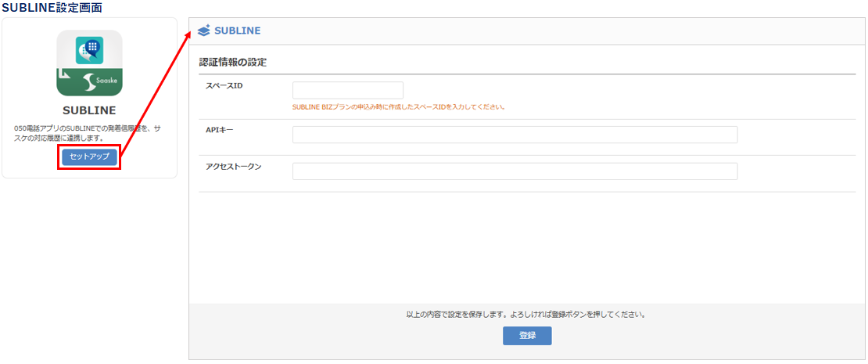Focus the APIキー input field
This screenshot has height=364, width=868.
pos(515,135)
